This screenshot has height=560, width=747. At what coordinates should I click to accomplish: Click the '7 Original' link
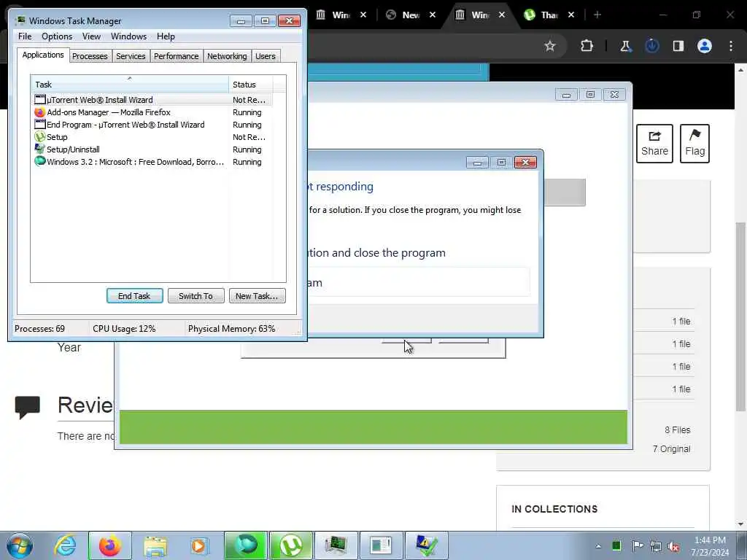click(x=671, y=449)
